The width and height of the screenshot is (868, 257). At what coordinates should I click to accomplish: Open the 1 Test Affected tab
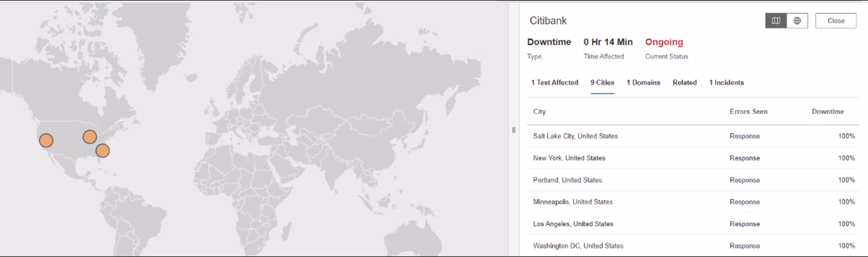click(554, 82)
